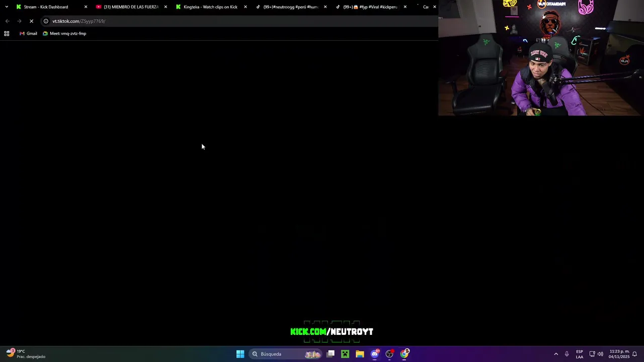644x362 pixels.
Task: Launch Minecraft from the taskbar
Action: coord(345,354)
